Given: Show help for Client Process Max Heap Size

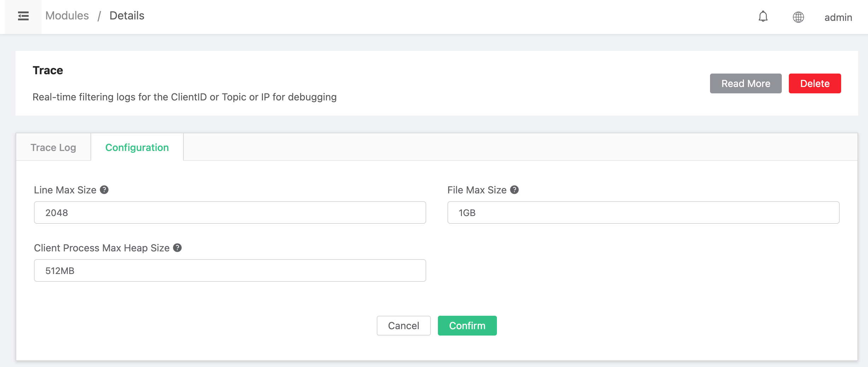Looking at the screenshot, I should (177, 248).
